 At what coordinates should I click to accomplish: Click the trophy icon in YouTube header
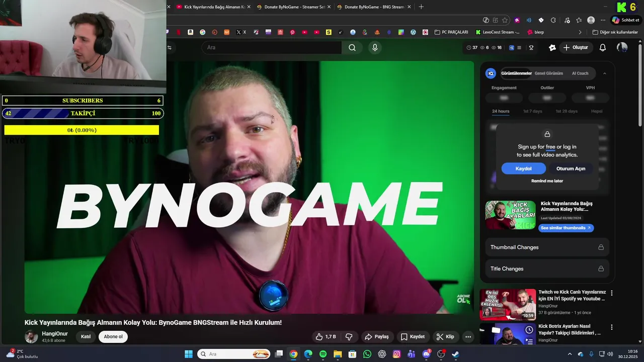tap(531, 48)
